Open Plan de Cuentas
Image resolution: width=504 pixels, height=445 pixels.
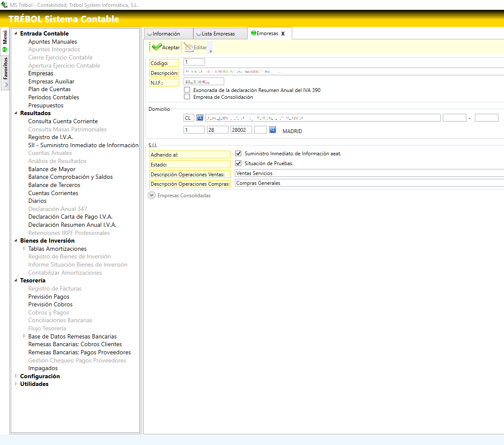[x=49, y=89]
